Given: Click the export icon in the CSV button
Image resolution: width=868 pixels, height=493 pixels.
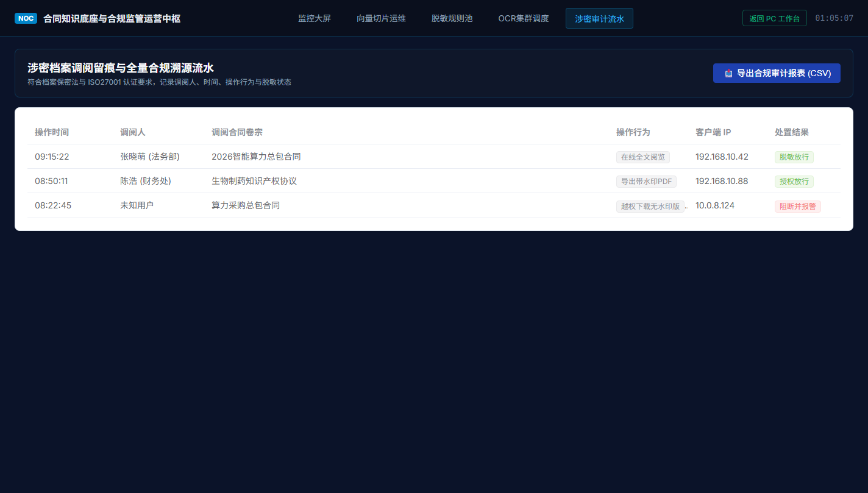Looking at the screenshot, I should (728, 73).
